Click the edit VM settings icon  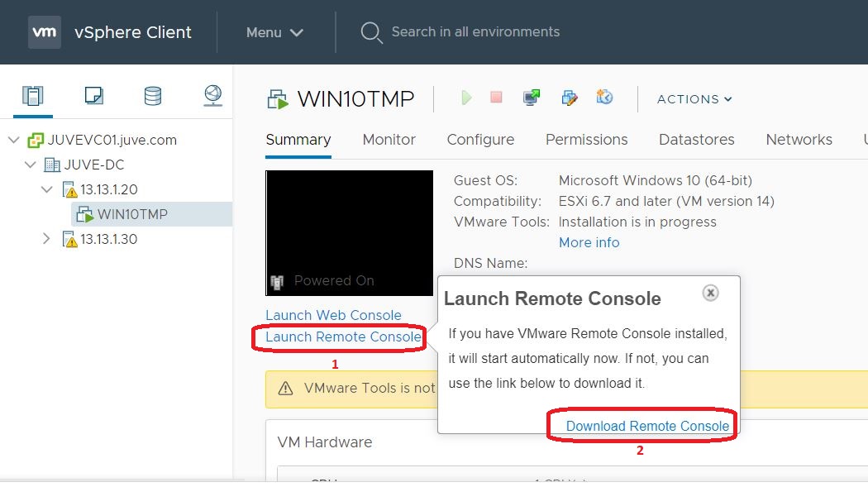(x=569, y=98)
